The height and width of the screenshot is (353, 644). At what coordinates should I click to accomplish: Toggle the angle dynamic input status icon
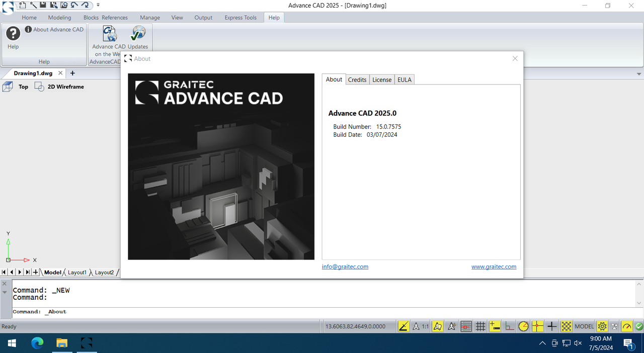(404, 326)
